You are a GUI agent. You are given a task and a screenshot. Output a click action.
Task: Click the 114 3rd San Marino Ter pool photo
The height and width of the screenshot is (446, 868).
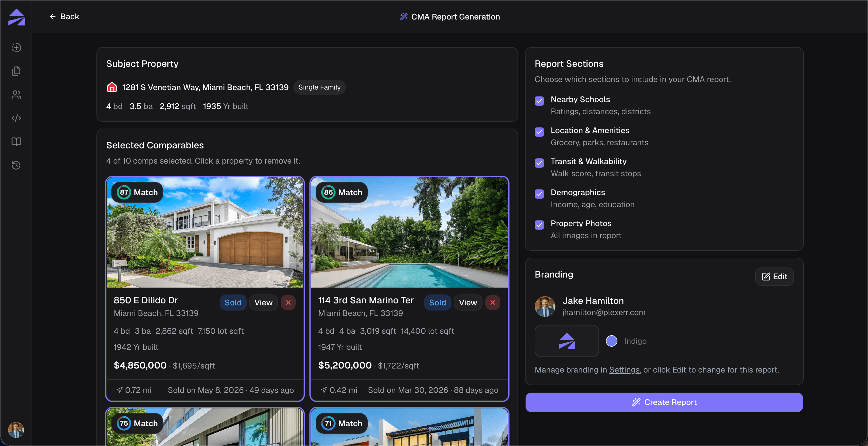409,232
